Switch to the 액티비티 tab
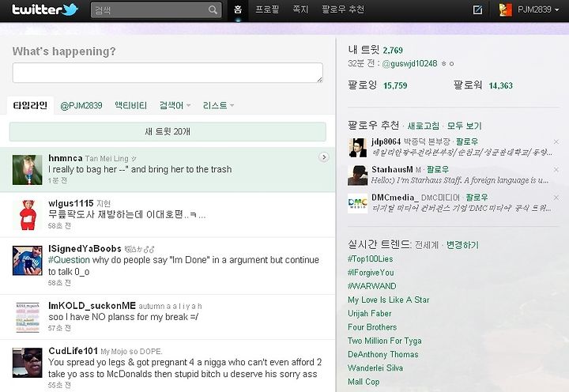Image resolution: width=569 pixels, height=392 pixels. (x=130, y=106)
